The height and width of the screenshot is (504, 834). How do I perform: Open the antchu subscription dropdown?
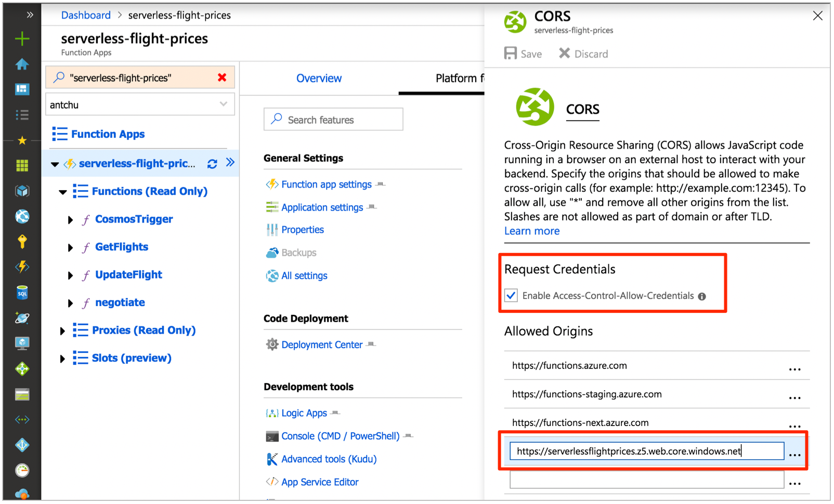139,104
